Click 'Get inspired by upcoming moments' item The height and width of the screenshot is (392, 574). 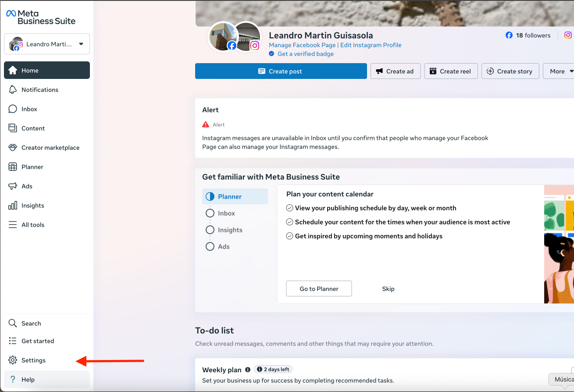[x=364, y=236]
